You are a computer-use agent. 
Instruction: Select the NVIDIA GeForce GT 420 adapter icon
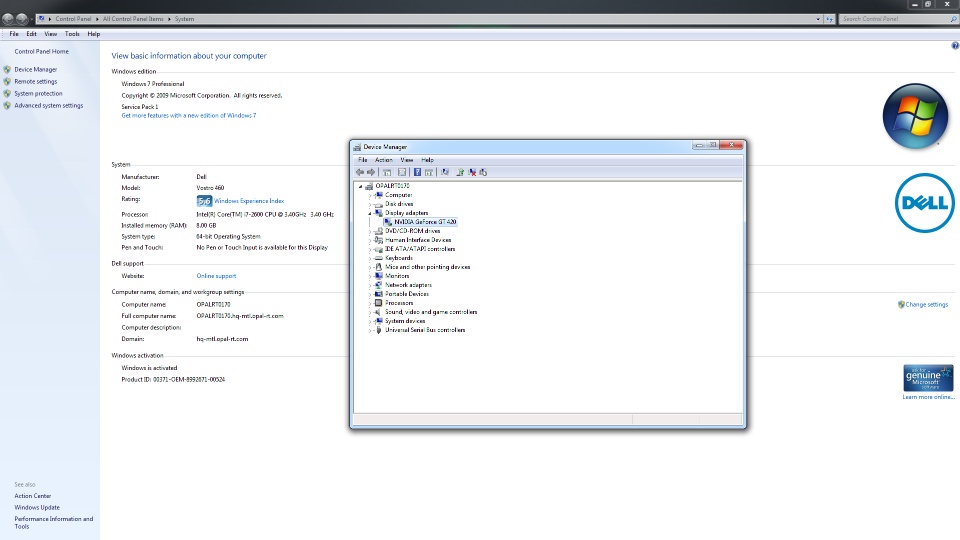388,222
